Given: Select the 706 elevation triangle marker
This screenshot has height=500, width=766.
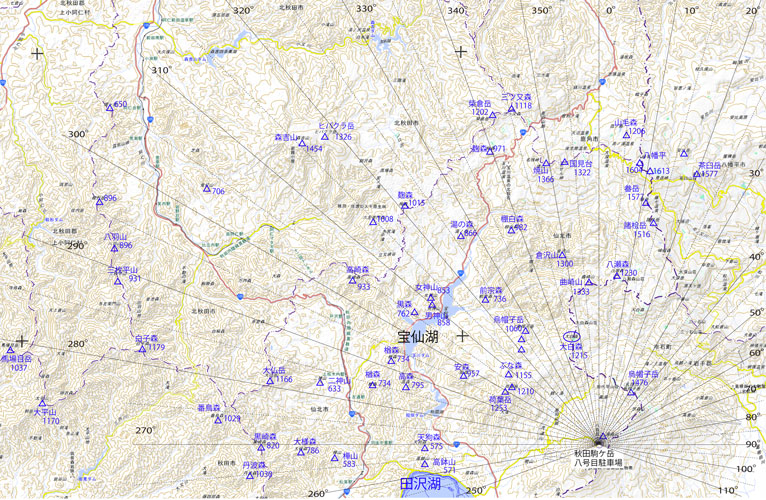Looking at the screenshot, I should pos(206,188).
